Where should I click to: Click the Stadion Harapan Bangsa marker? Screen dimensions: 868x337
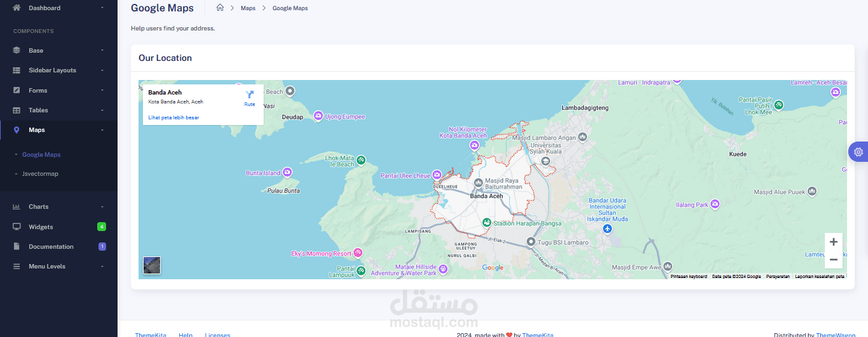(486, 223)
